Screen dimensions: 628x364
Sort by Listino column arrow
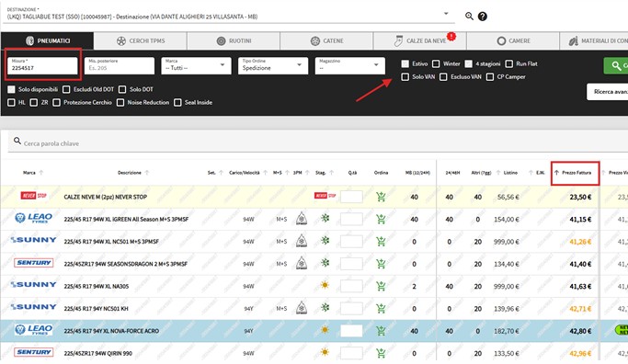tap(498, 173)
